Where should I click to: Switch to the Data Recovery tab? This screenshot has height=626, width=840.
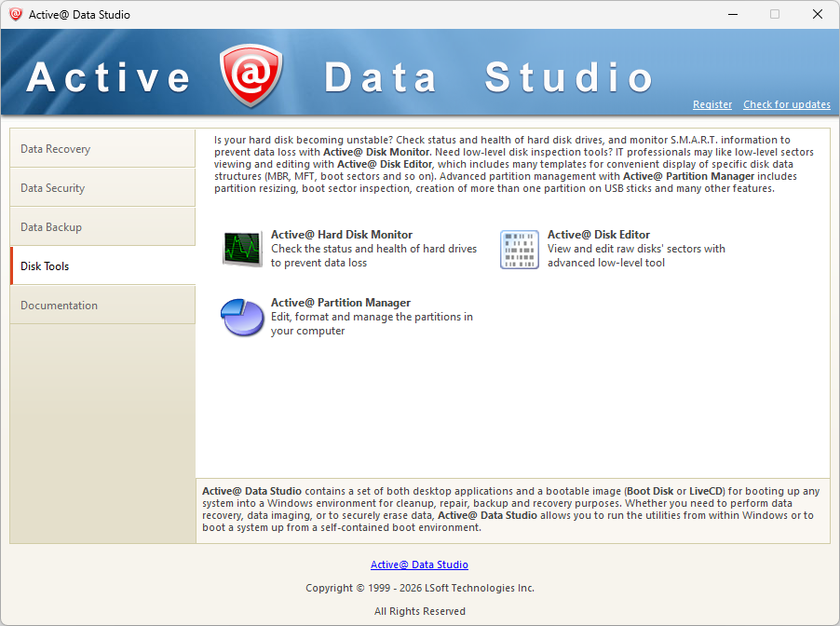pos(102,148)
